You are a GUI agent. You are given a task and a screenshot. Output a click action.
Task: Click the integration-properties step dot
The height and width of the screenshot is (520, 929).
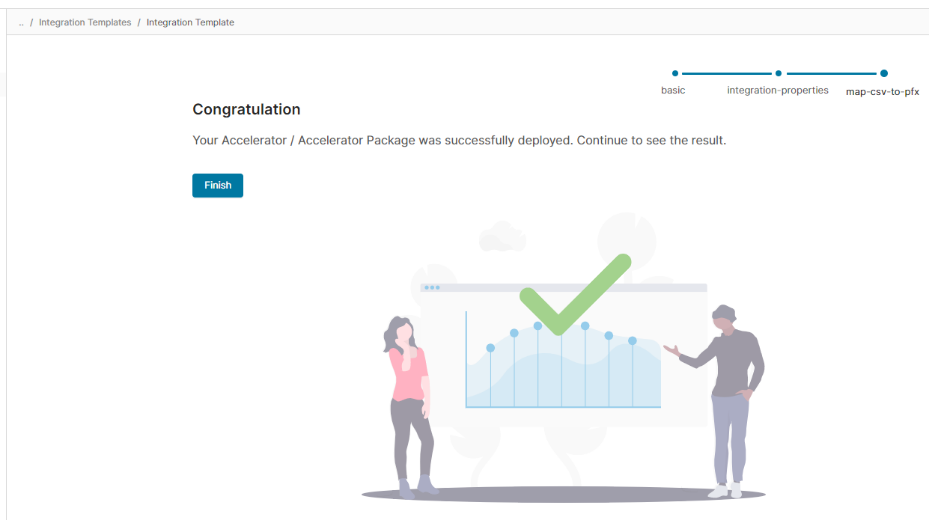click(x=779, y=73)
